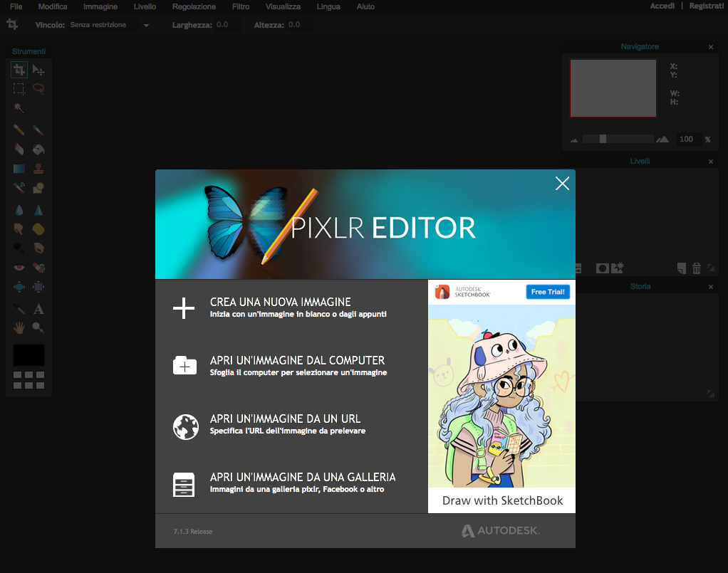The height and width of the screenshot is (573, 728).
Task: Open the Lingua menu
Action: click(328, 6)
